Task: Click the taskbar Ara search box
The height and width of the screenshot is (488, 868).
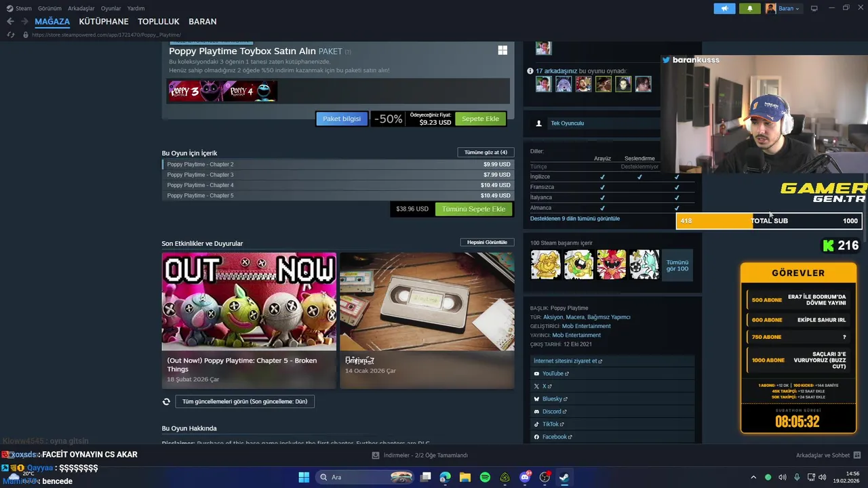Action: (x=366, y=477)
